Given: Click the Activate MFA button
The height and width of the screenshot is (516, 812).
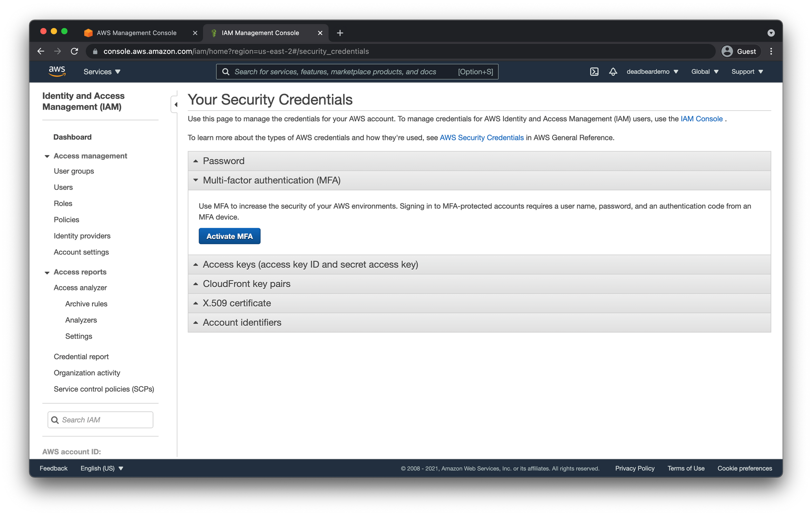Looking at the screenshot, I should pos(229,236).
